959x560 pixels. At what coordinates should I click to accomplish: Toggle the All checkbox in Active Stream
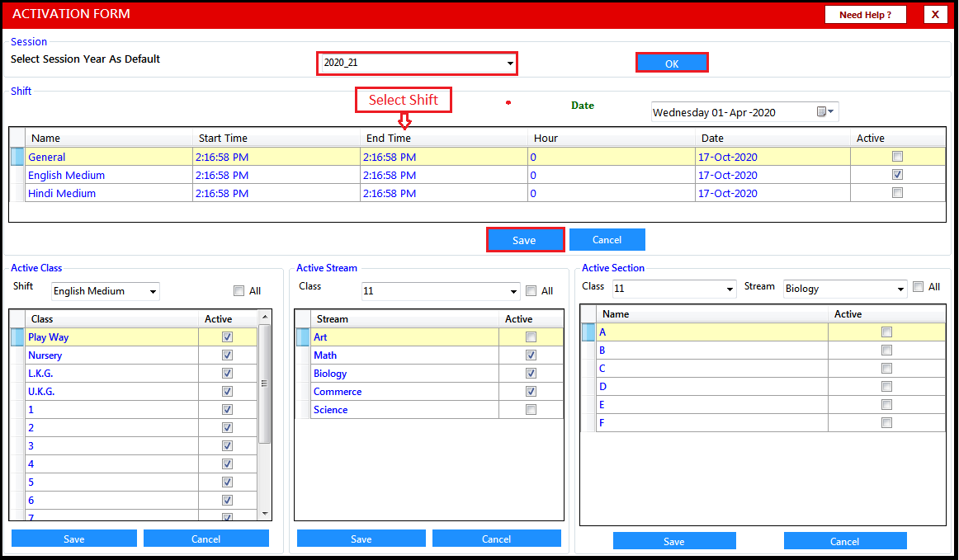[x=531, y=291]
